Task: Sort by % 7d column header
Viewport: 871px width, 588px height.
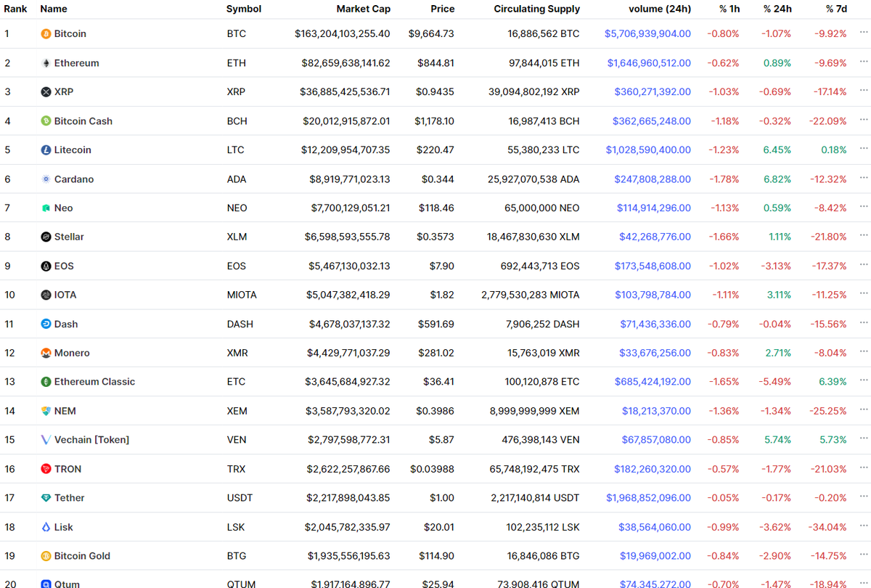Action: pyautogui.click(x=836, y=9)
